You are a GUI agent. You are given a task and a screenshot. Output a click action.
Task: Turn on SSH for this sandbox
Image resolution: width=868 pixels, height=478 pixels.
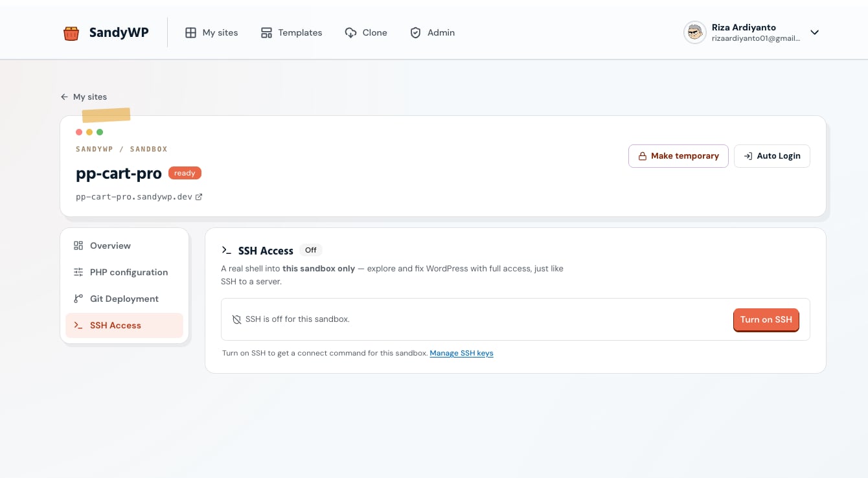click(x=766, y=319)
